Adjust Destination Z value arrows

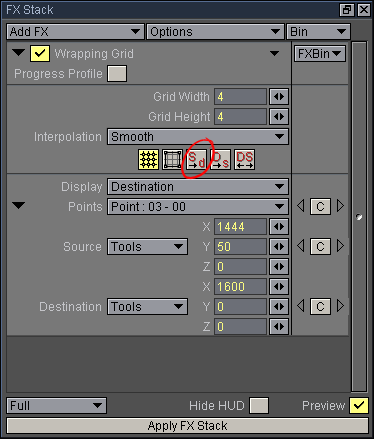(279, 327)
